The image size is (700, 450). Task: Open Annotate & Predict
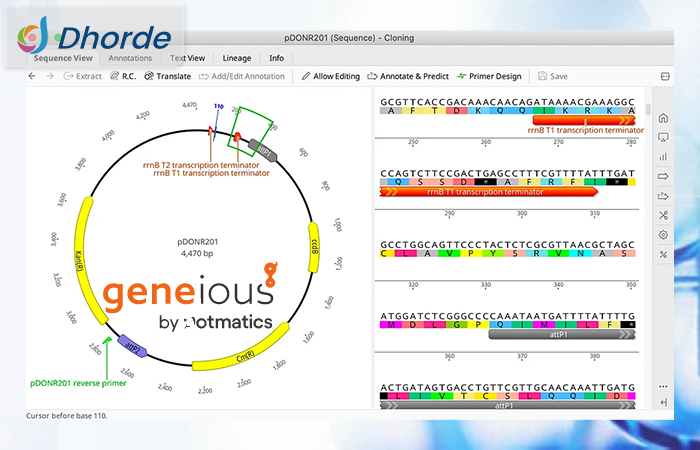[408, 76]
